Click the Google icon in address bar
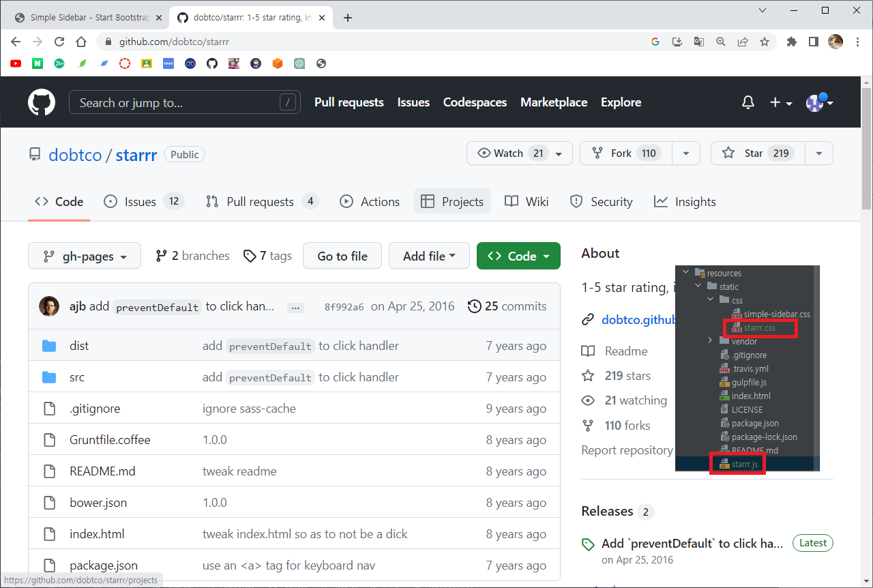Viewport: 873px width, 588px height. point(655,42)
